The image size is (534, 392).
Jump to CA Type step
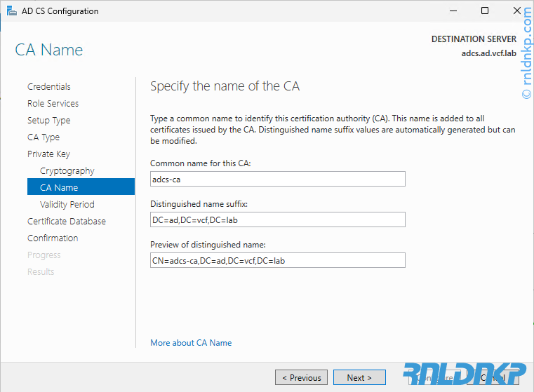pos(44,137)
